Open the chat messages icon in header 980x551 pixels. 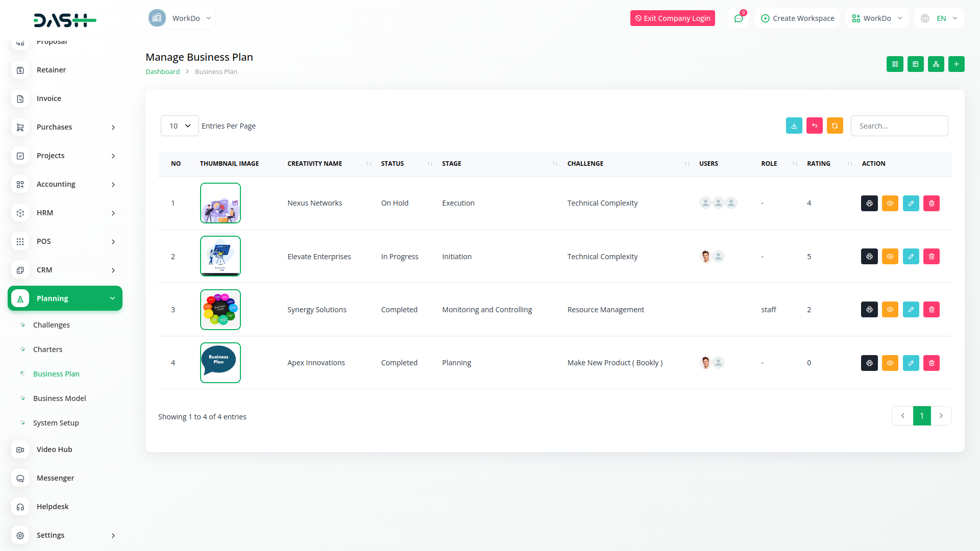click(x=738, y=18)
